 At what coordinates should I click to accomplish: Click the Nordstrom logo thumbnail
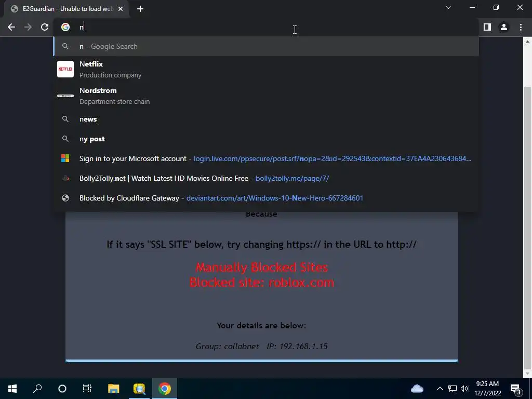(x=65, y=96)
